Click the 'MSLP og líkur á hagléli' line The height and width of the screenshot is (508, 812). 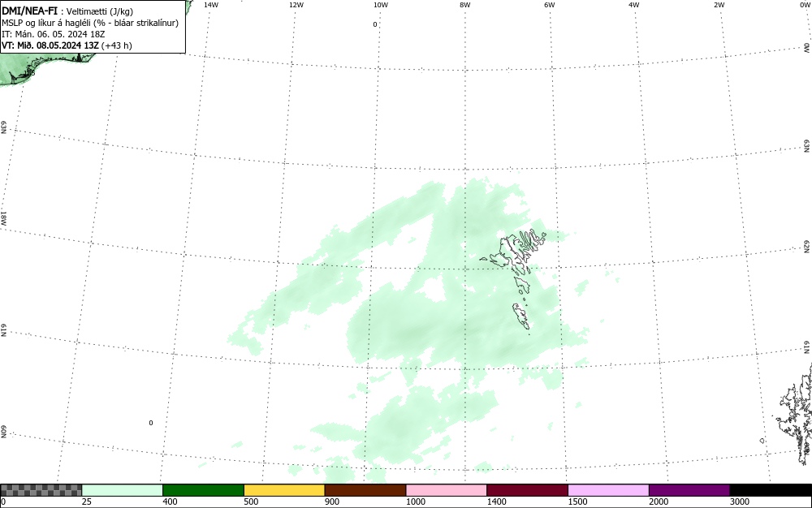46,23
